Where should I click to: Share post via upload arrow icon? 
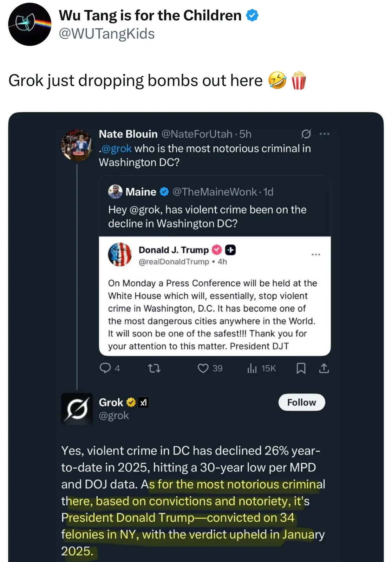pyautogui.click(x=324, y=368)
